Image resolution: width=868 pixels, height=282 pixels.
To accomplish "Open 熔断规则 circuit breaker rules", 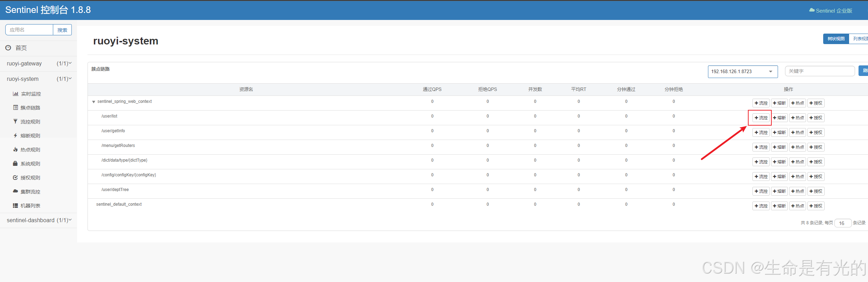I will click(x=30, y=136).
